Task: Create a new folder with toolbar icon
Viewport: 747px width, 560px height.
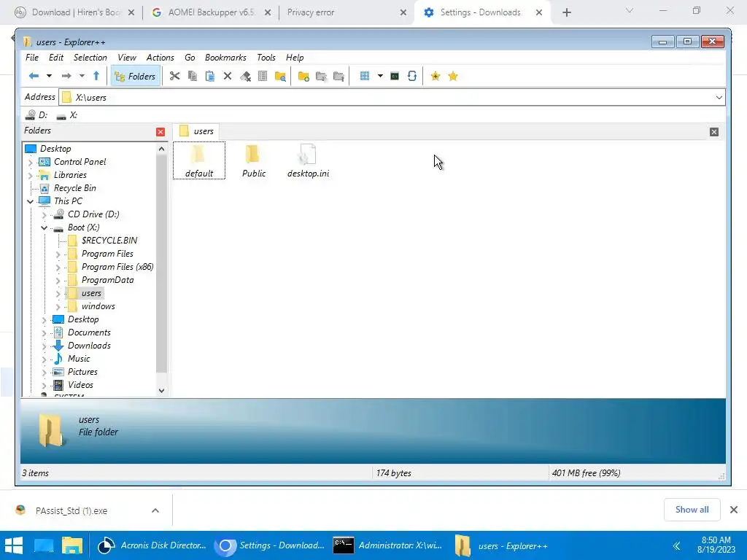Action: point(303,76)
